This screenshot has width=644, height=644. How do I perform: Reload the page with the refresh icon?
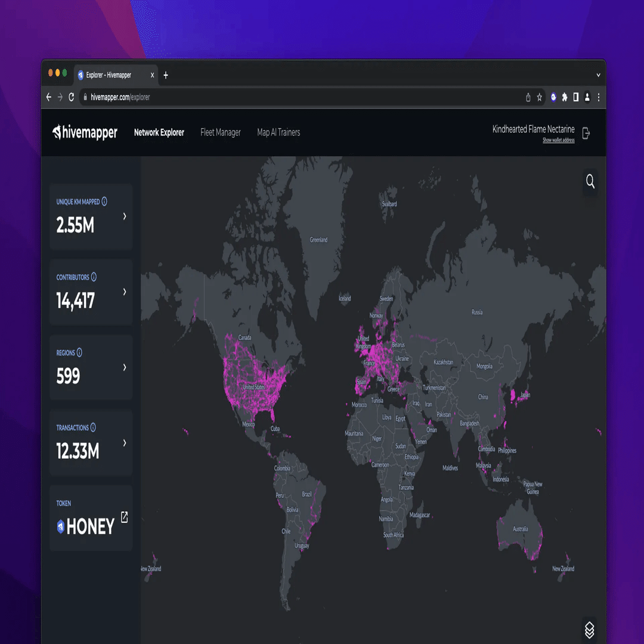pos(72,97)
